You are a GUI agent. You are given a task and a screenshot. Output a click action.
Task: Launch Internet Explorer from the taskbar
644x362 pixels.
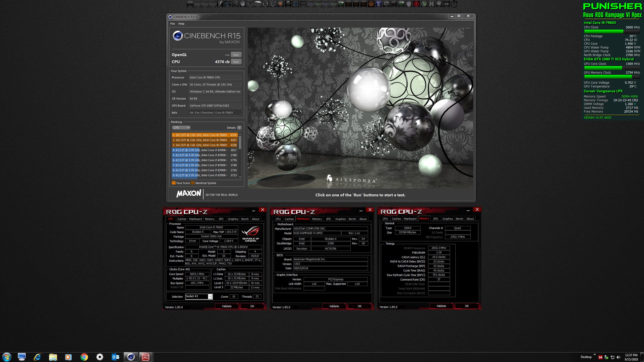click(37, 357)
